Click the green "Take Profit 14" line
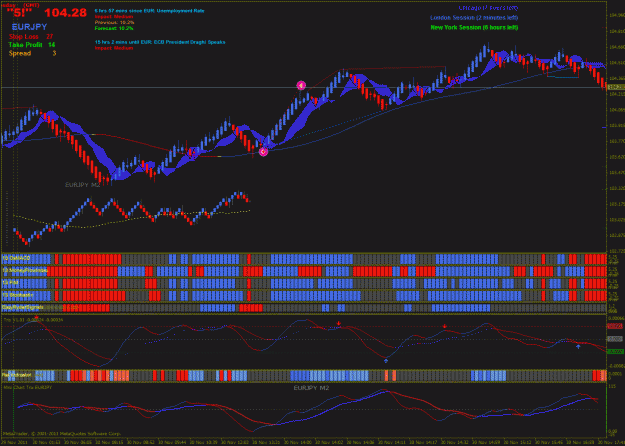Image resolution: width=625 pixels, height=446 pixels. pyautogui.click(x=31, y=45)
